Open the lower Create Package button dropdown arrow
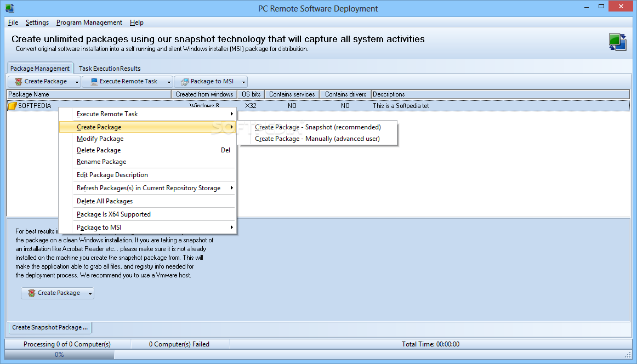The height and width of the screenshot is (364, 637). tap(90, 294)
